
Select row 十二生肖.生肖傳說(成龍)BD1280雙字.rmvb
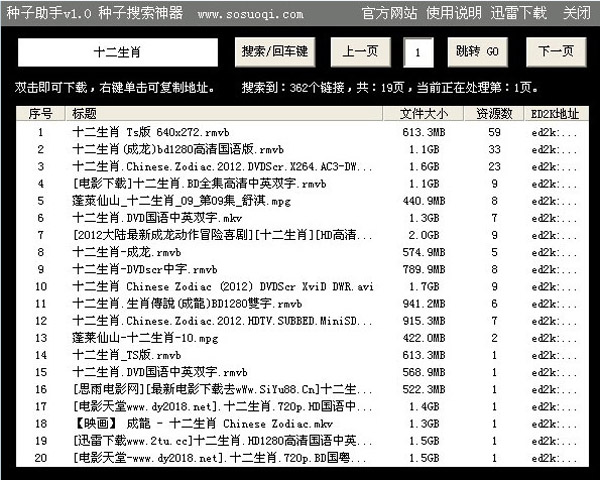pyautogui.click(x=302, y=304)
